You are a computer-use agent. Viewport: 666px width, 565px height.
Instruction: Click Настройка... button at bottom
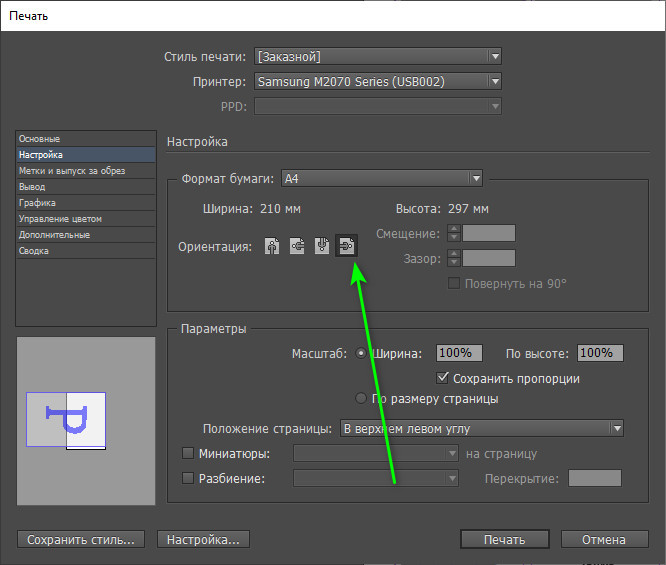[x=203, y=540]
